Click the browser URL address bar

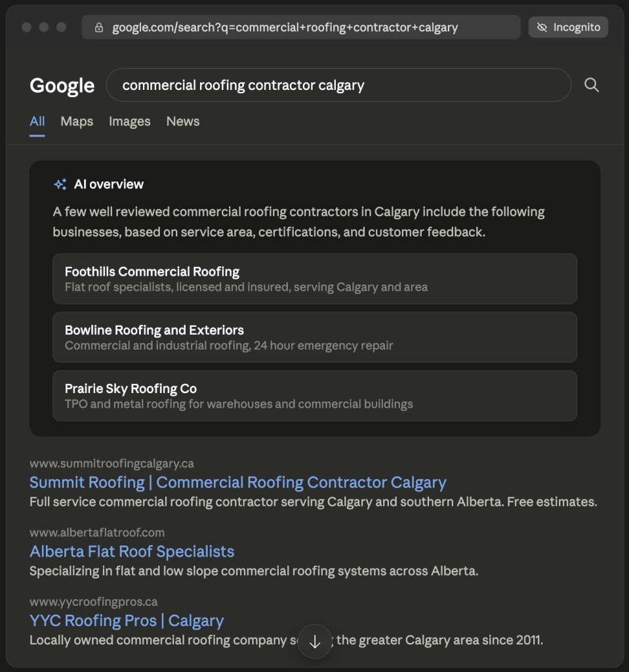click(301, 27)
